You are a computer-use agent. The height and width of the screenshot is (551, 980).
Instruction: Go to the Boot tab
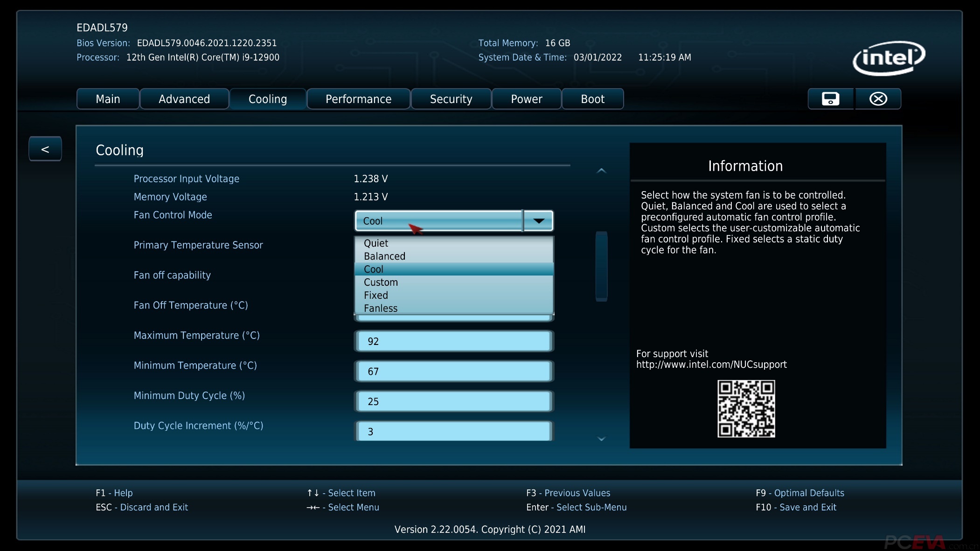(x=592, y=99)
